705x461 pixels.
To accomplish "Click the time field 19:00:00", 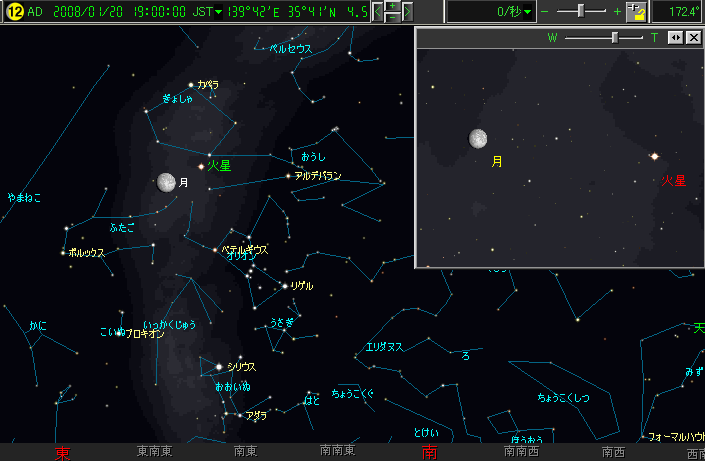I will (155, 12).
